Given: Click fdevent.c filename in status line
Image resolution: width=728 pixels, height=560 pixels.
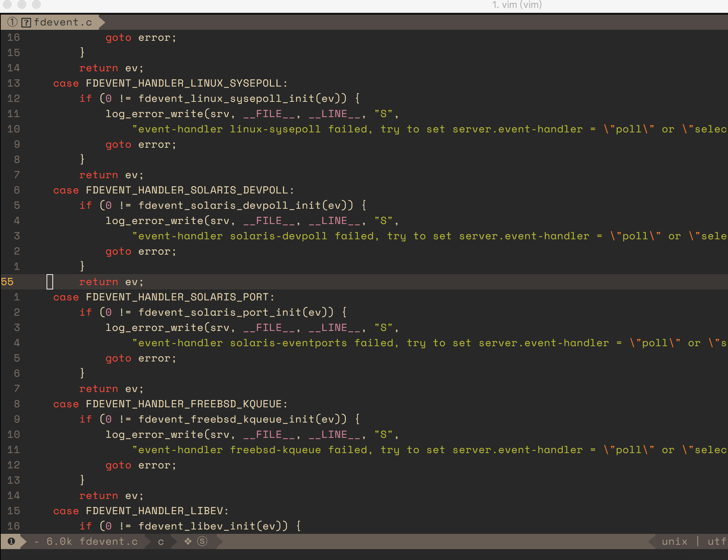Looking at the screenshot, I should pos(109,541).
